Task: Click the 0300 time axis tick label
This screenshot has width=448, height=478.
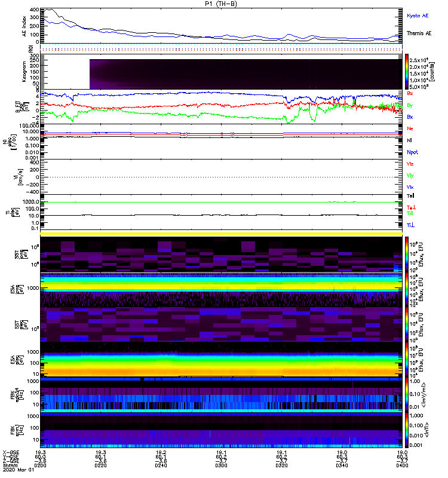Action: (221, 465)
